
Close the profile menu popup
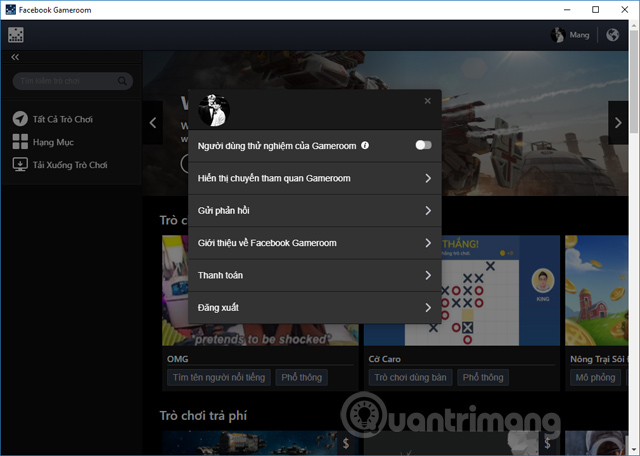[x=427, y=101]
